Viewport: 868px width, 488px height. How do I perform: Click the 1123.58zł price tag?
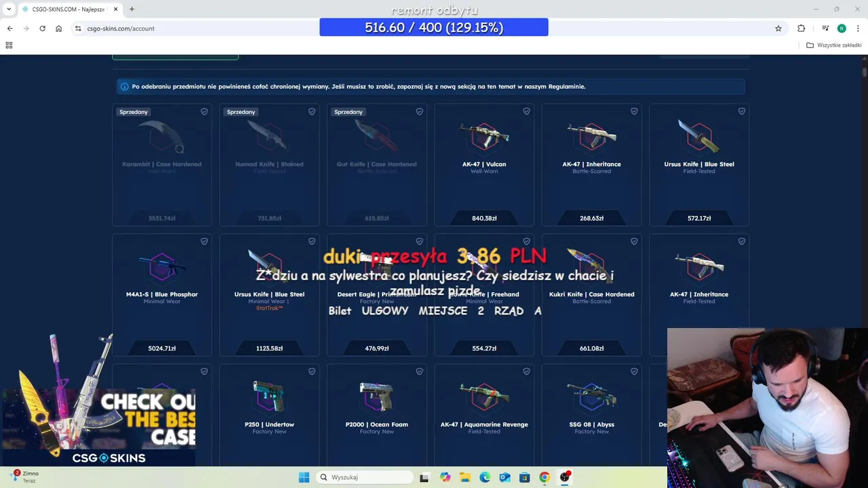(269, 348)
